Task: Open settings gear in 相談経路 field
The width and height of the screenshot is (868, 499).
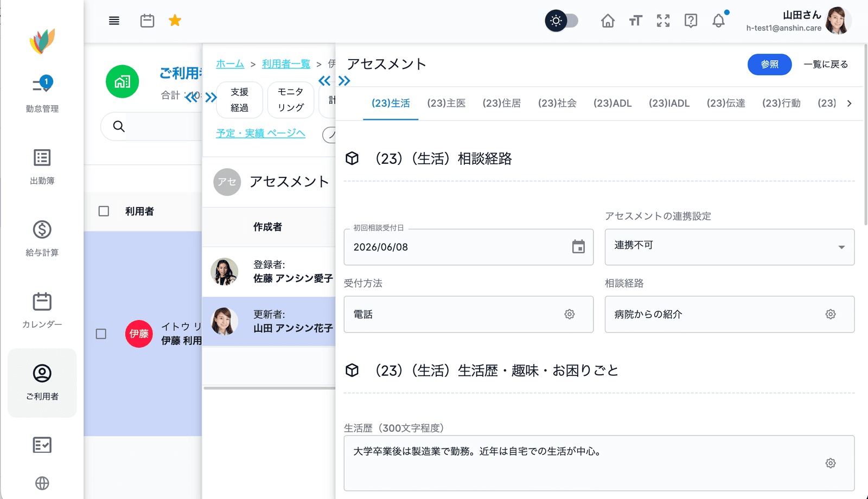Action: tap(831, 314)
